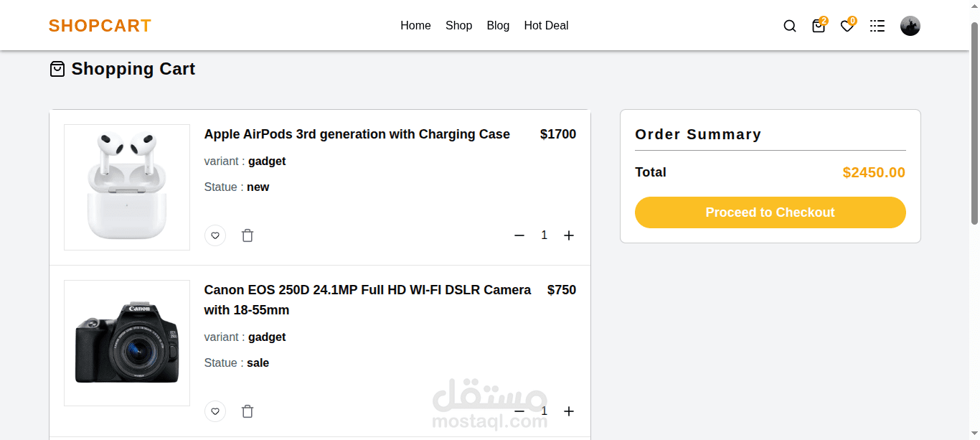This screenshot has height=440, width=980.
Task: Delete AirPods item with trash icon
Action: pos(248,235)
